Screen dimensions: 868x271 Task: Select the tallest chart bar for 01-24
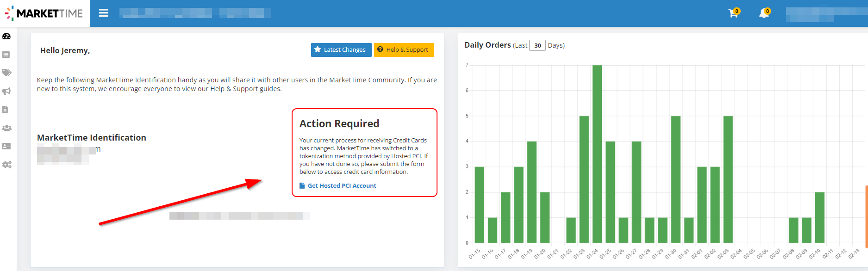597,154
